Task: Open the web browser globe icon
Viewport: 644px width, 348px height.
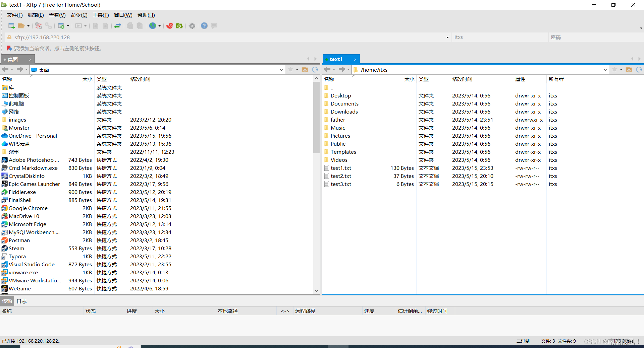Action: point(153,26)
